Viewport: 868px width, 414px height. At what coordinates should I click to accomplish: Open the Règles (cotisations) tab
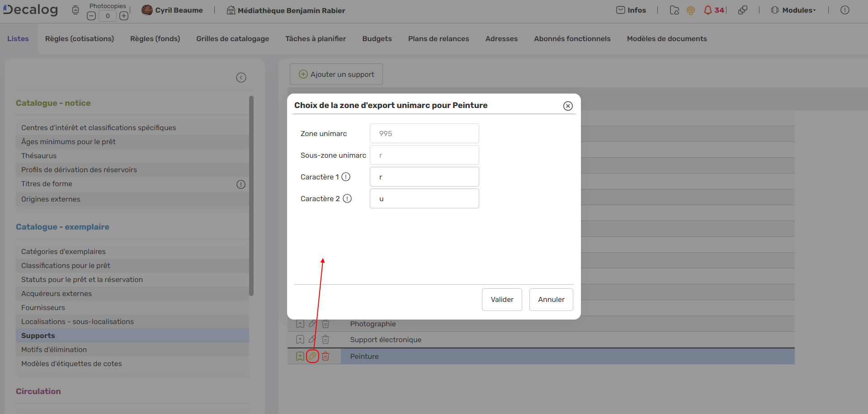point(79,38)
